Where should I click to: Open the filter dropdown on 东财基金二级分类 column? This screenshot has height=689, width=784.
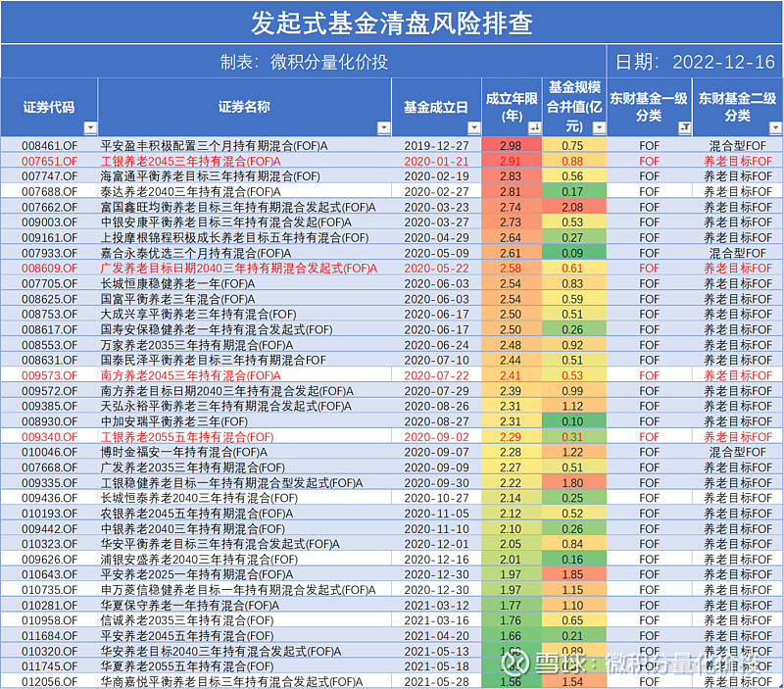(x=773, y=126)
